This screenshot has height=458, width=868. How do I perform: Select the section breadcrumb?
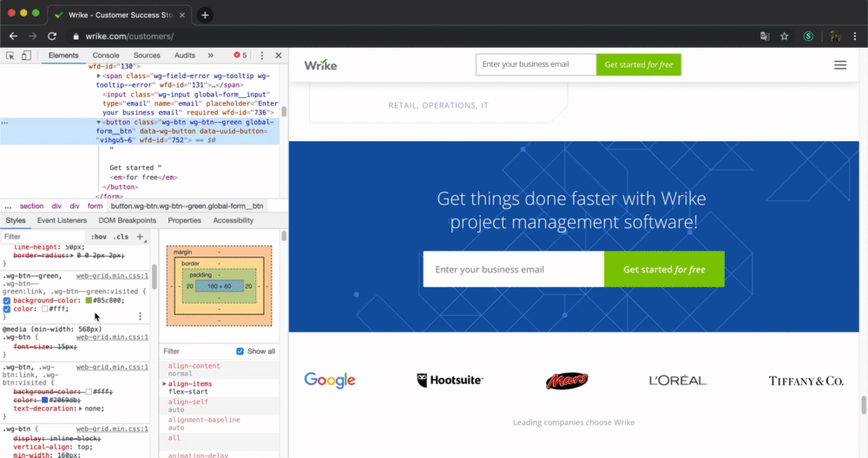coord(31,206)
